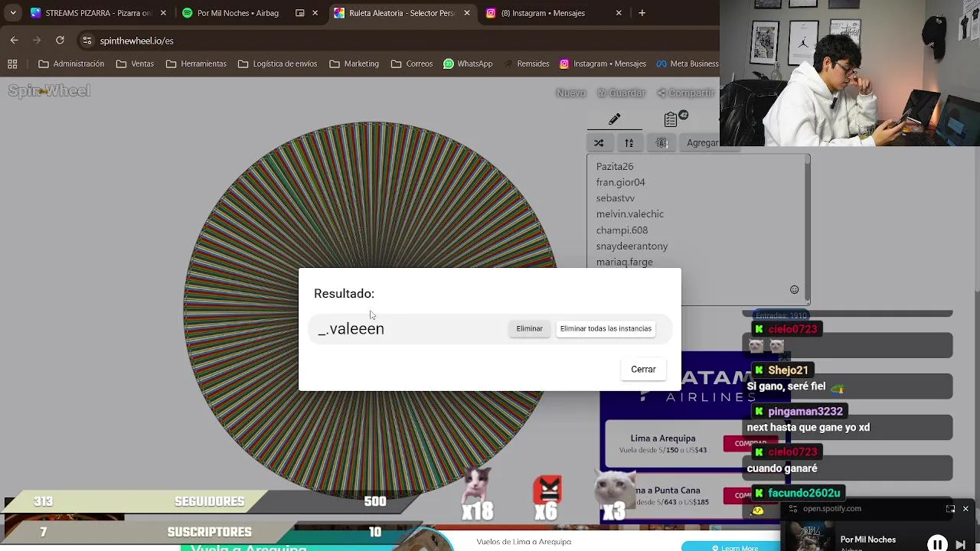Pause Por Mil Noches in media popup
Image resolution: width=980 pixels, height=551 pixels.
coord(937,544)
